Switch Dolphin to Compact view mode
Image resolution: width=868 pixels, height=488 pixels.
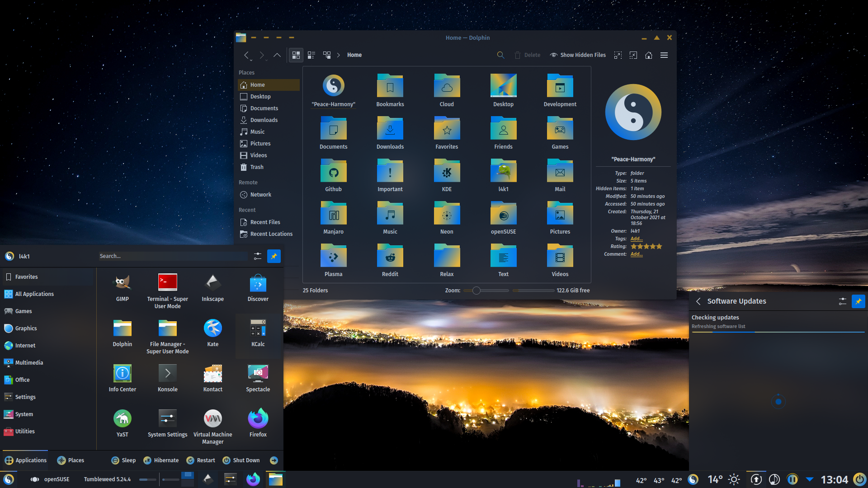pos(311,55)
